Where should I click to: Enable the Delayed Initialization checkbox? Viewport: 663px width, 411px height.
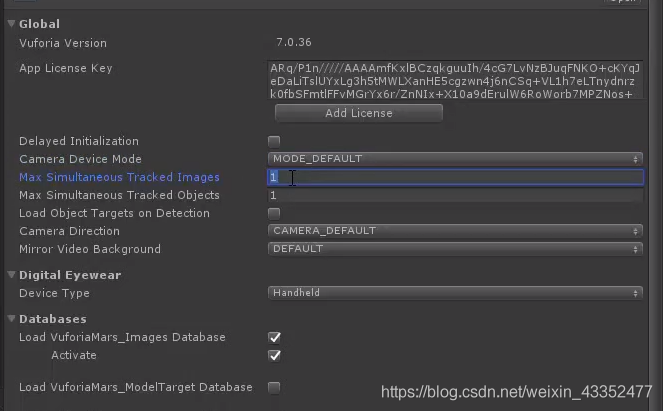(x=274, y=141)
